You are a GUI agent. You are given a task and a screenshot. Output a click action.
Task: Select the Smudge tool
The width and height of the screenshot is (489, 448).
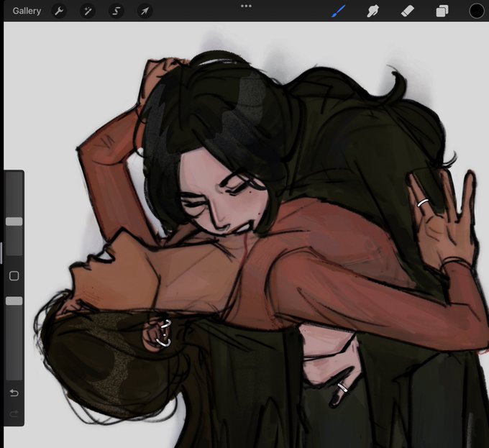(373, 12)
